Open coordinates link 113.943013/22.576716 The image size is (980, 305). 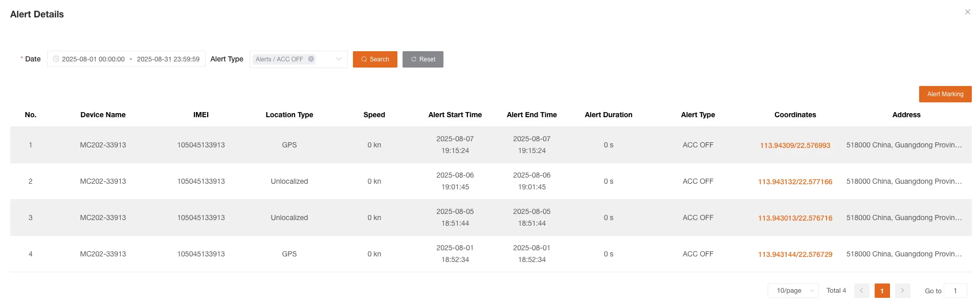coord(795,218)
